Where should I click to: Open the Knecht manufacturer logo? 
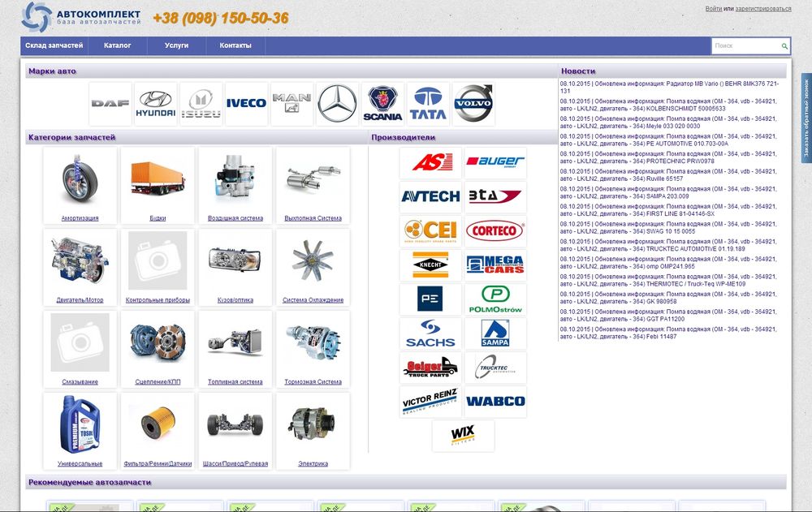click(x=430, y=265)
